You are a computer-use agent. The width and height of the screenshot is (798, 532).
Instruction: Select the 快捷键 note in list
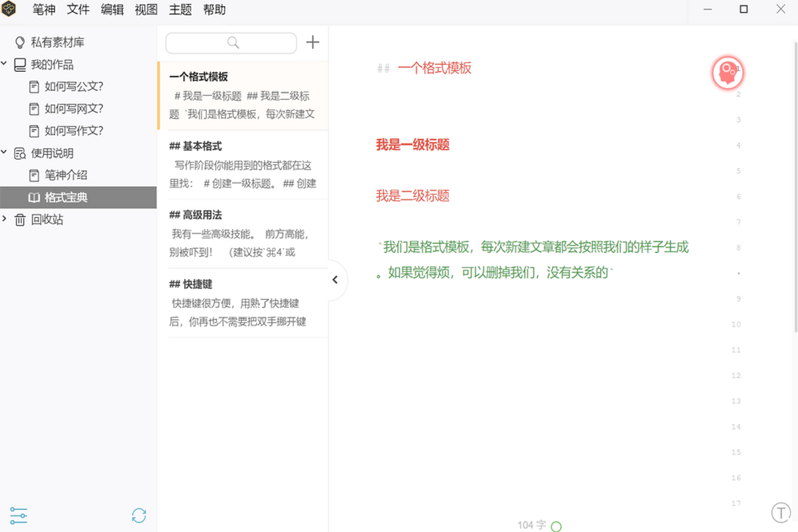(x=243, y=303)
